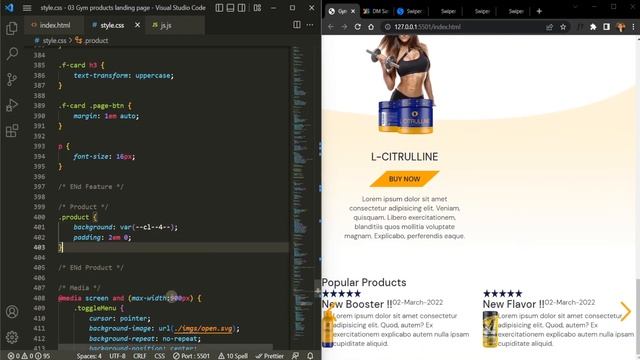The image size is (640, 360).
Task: Click the Live Server Port: 5501 item
Action: 191,356
